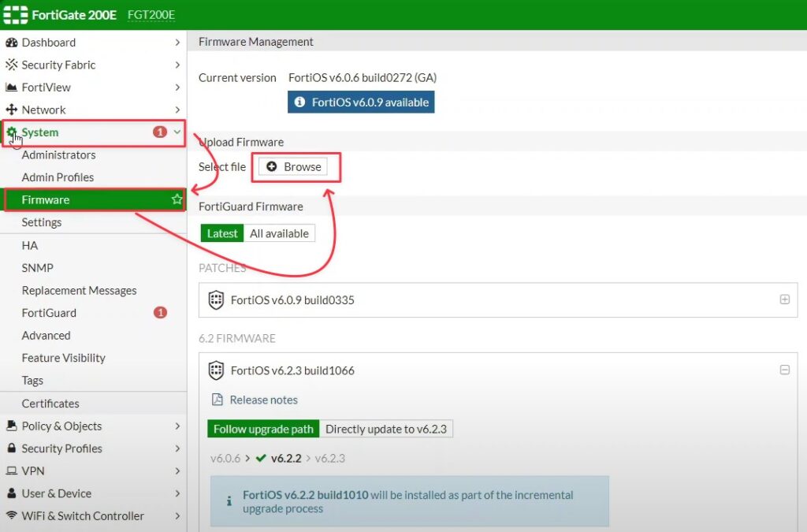Click the VPN laptop icon

(x=11, y=471)
